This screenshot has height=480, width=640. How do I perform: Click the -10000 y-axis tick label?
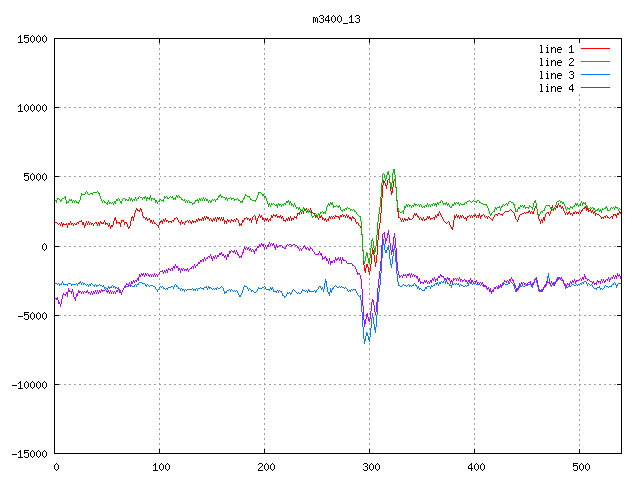point(29,384)
